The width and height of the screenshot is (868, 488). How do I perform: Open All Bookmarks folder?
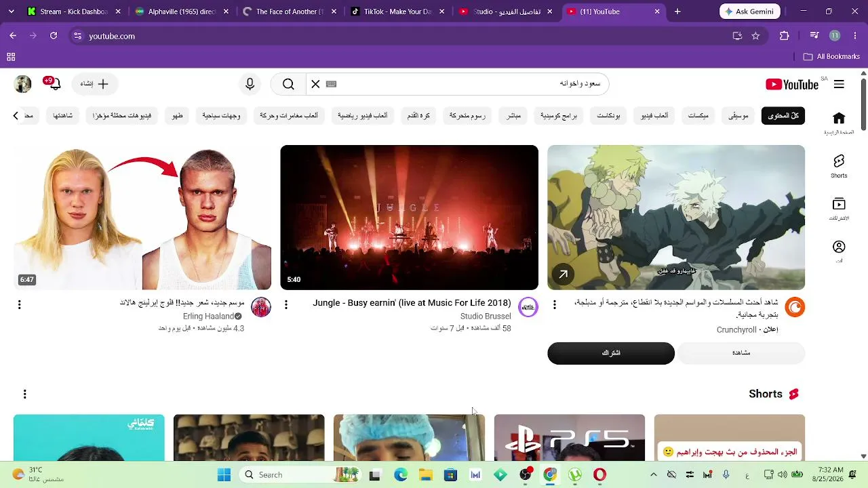[x=831, y=57]
